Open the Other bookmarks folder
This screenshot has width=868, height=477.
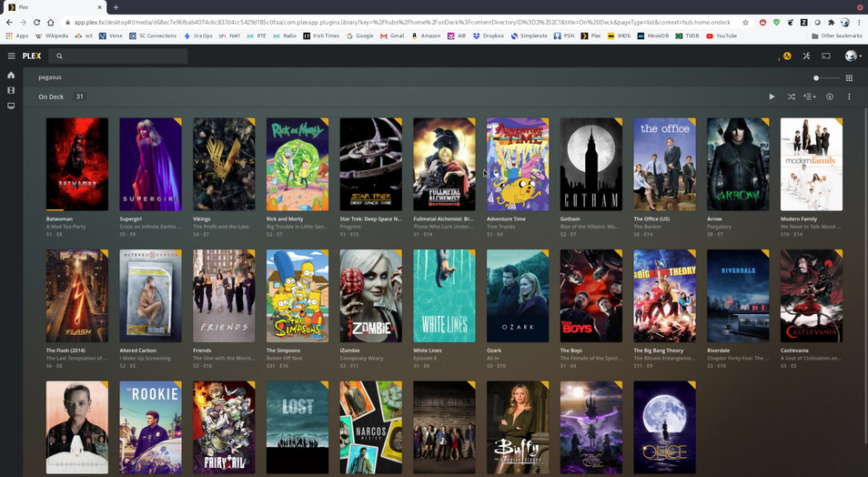[836, 36]
